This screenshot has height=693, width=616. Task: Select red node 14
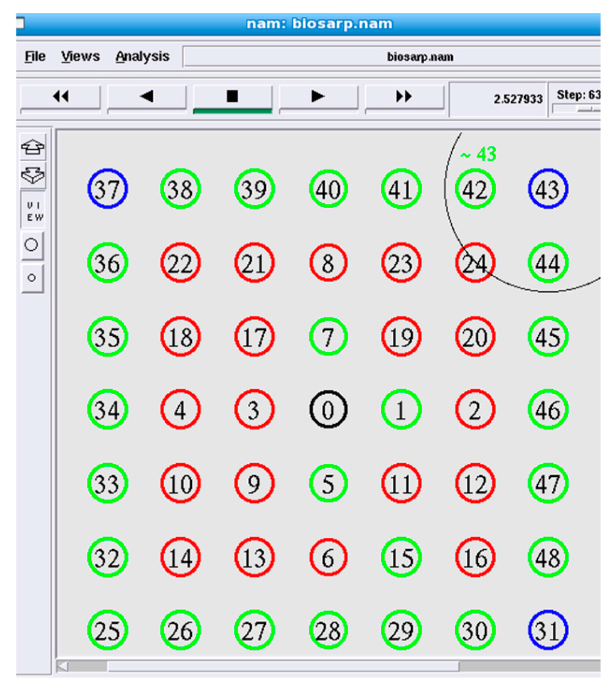click(x=180, y=557)
